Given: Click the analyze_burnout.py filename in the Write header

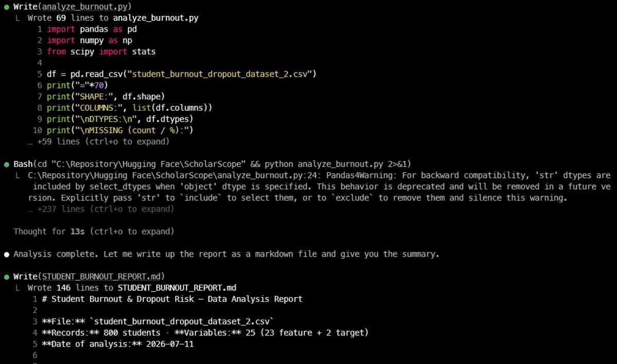Looking at the screenshot, I should click(x=86, y=7).
